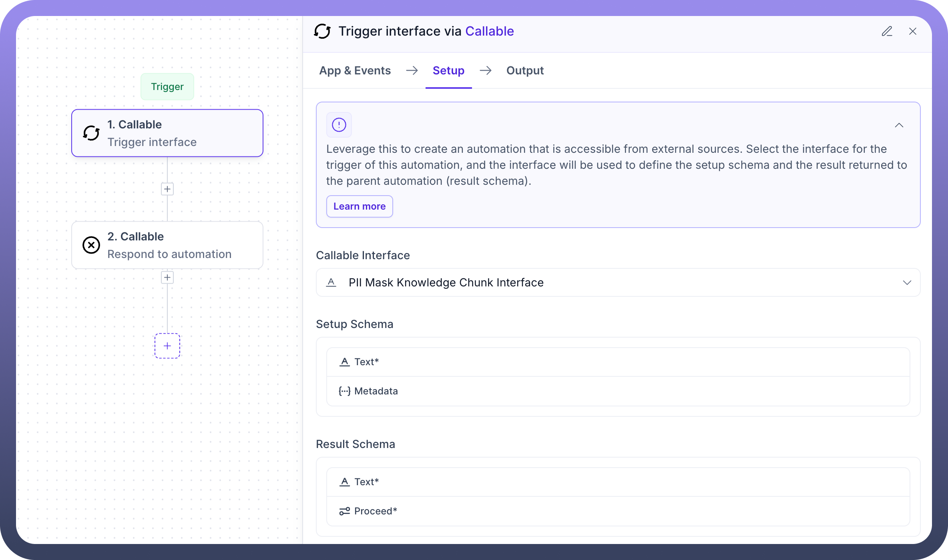948x560 pixels.
Task: Click the pencil edit icon in header
Action: [887, 31]
